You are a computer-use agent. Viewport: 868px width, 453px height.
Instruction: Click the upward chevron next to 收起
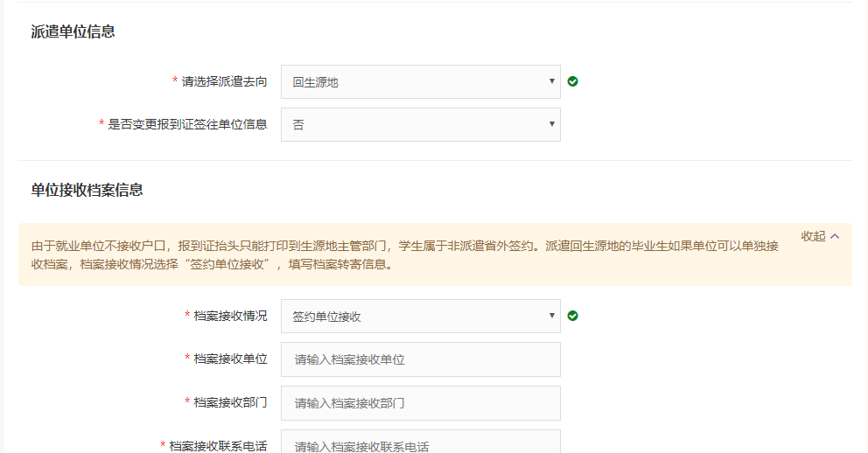(835, 236)
